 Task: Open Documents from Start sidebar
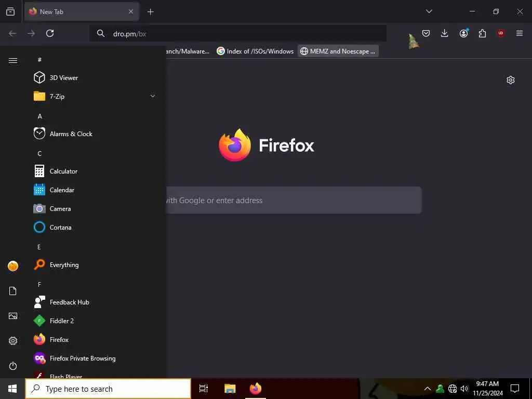pos(13,291)
